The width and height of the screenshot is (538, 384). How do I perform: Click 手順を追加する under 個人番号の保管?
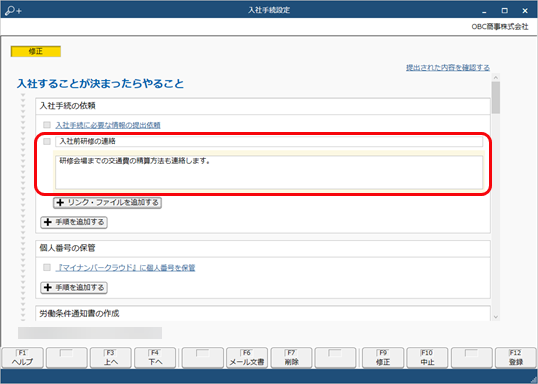click(x=74, y=288)
